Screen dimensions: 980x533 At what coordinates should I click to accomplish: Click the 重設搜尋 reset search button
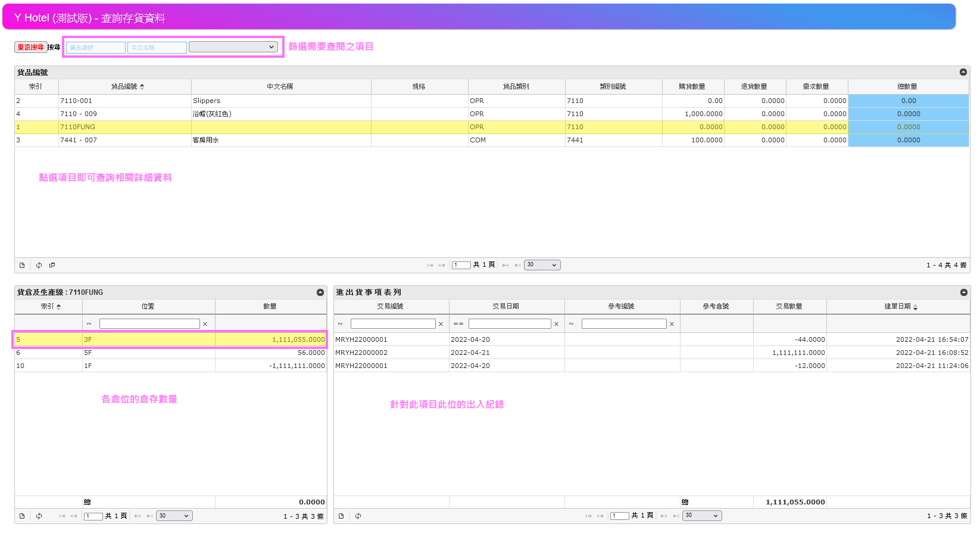(x=30, y=47)
